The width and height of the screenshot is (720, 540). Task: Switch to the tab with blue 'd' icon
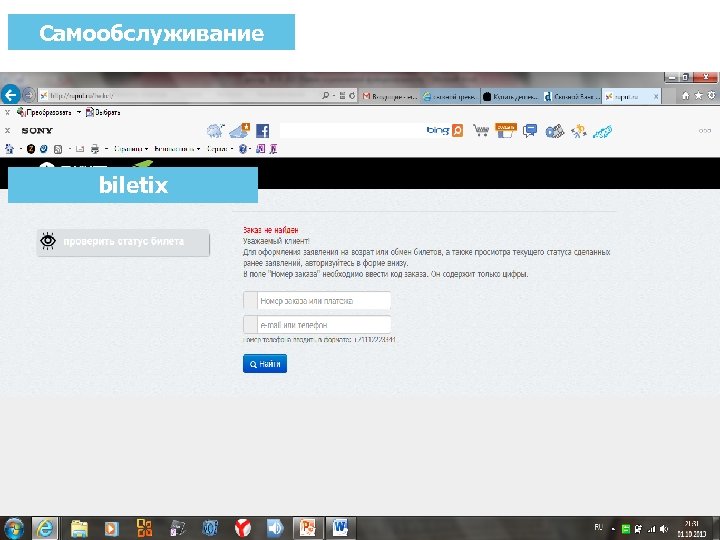coord(572,96)
